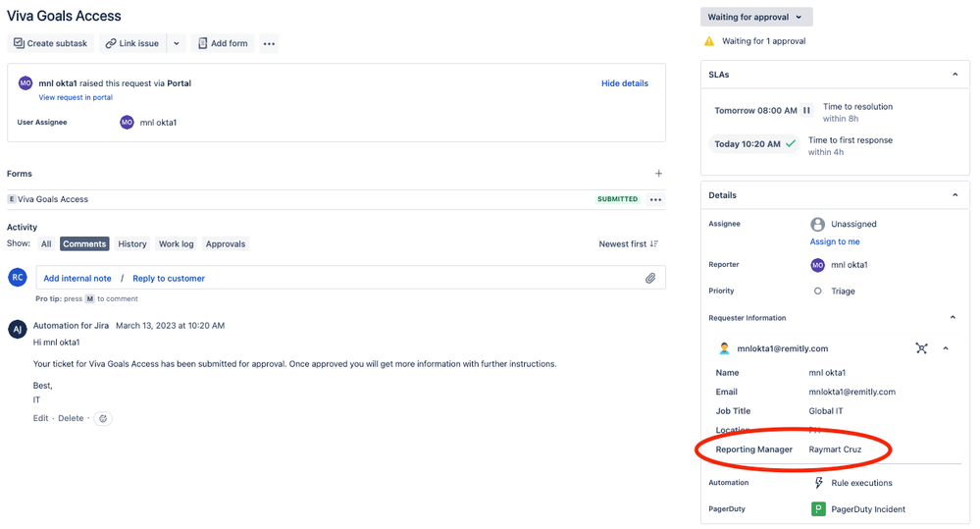The image size is (980, 529).
Task: Click the user icon beside mnlokta1@remitly.com
Action: [x=724, y=348]
